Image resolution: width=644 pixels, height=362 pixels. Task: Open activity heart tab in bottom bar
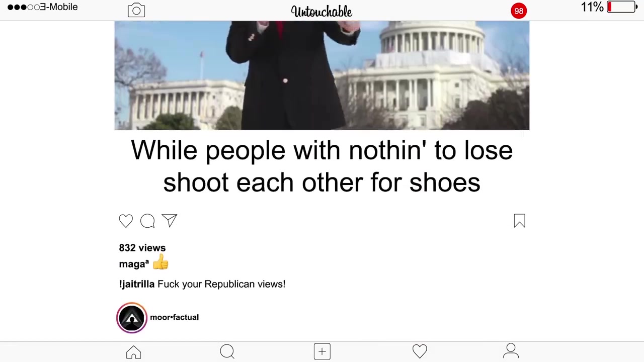tap(420, 351)
